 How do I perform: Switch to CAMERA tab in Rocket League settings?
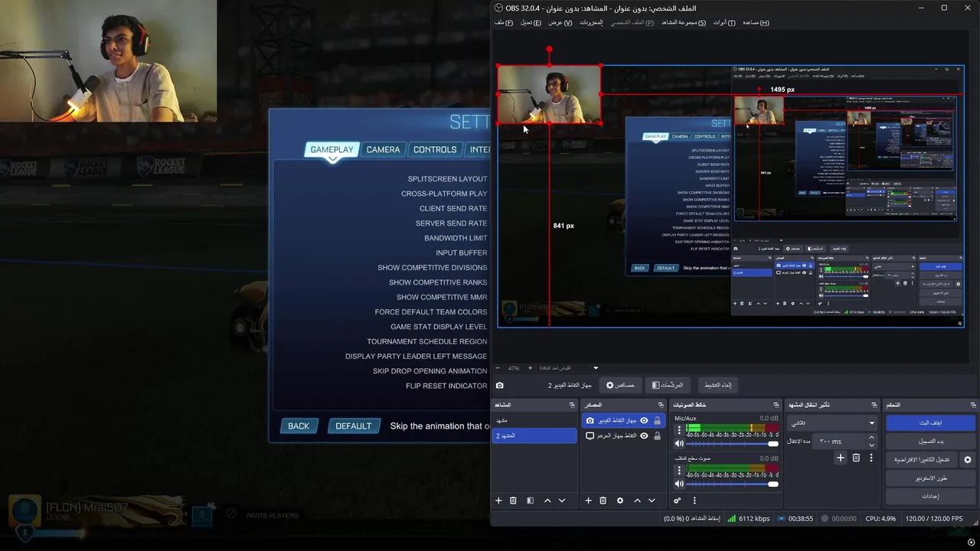(383, 150)
